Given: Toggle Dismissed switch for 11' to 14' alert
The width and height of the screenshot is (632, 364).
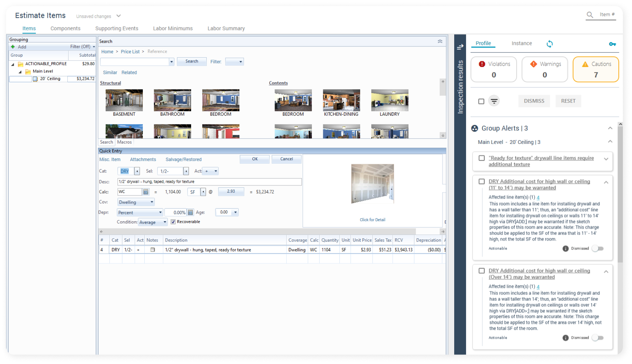Looking at the screenshot, I should coord(597,249).
